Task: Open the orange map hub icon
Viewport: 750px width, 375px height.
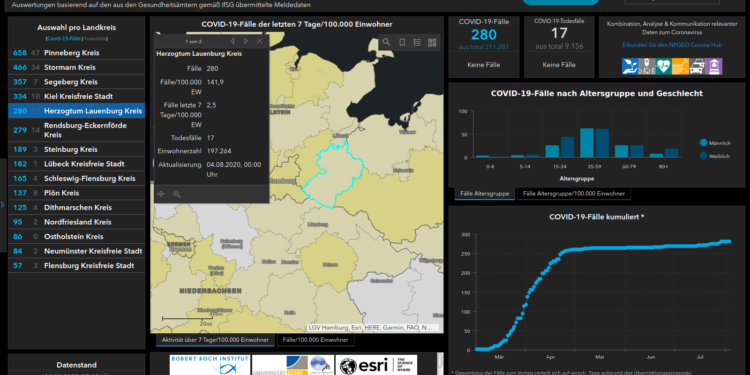Action: pyautogui.click(x=680, y=66)
